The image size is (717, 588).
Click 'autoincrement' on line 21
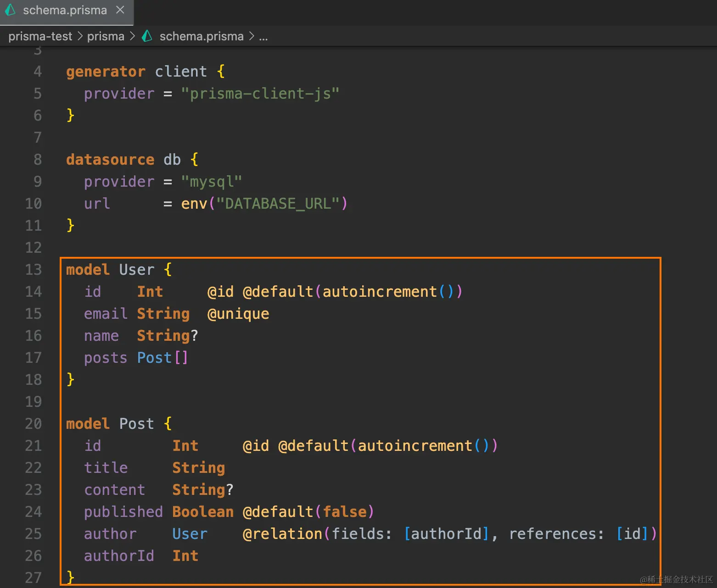click(415, 446)
